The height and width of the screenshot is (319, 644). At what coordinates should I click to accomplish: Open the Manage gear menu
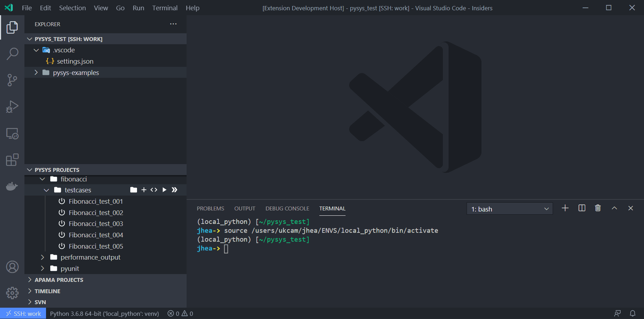tap(12, 293)
